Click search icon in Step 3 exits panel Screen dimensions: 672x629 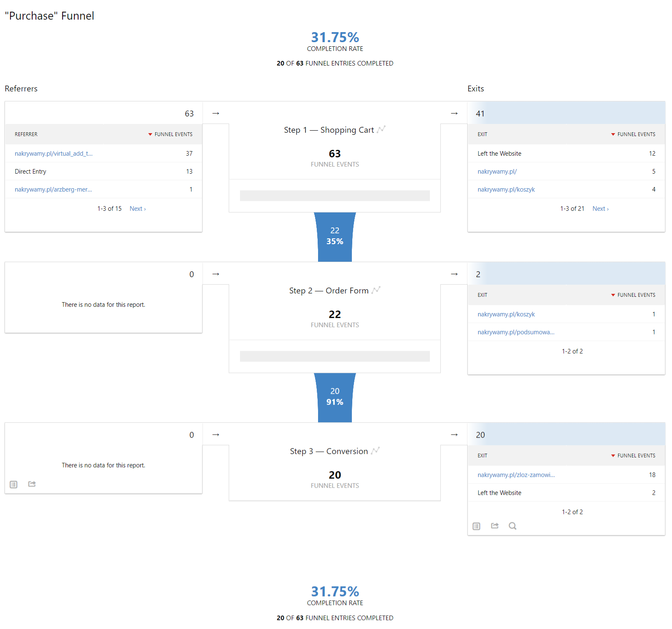point(513,526)
